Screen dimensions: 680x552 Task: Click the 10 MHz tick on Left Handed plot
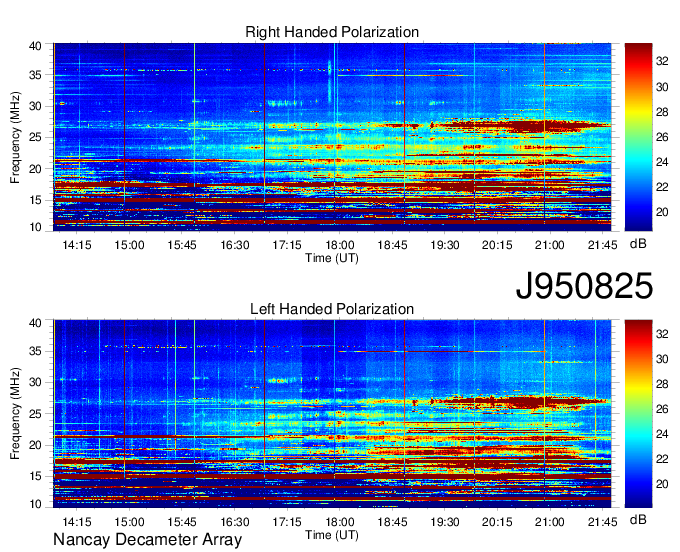click(x=35, y=504)
